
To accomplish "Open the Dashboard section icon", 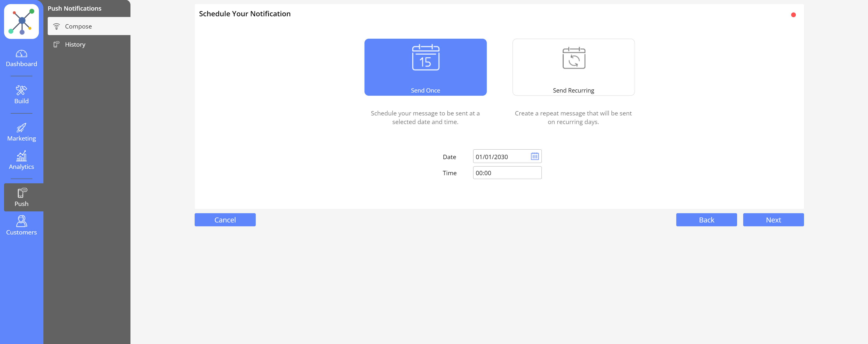I will click(x=21, y=54).
